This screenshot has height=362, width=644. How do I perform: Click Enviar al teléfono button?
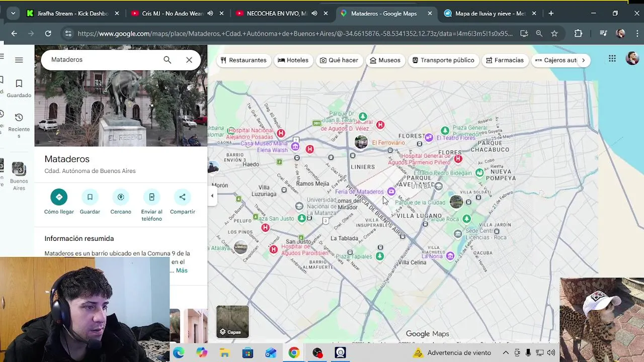pos(151,205)
